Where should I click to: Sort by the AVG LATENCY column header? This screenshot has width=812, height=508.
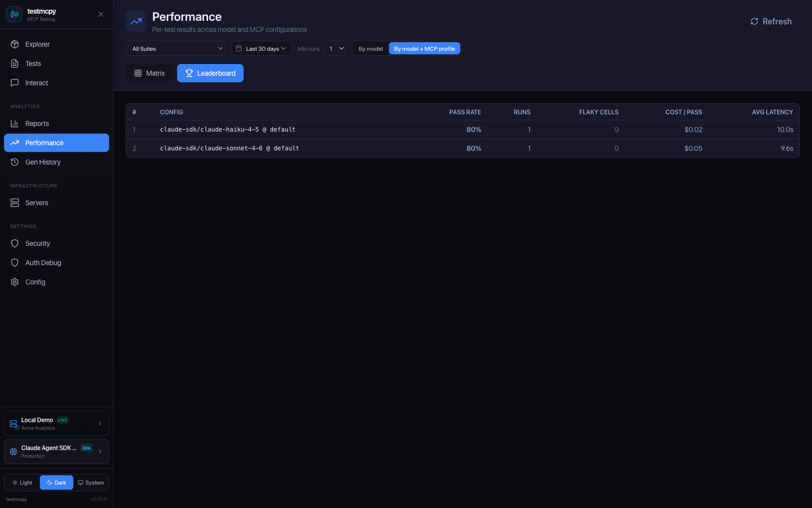coord(772,112)
